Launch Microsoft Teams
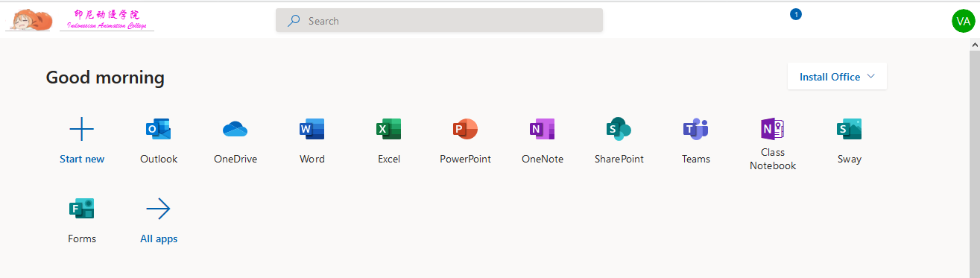The width and height of the screenshot is (980, 278). [x=695, y=130]
